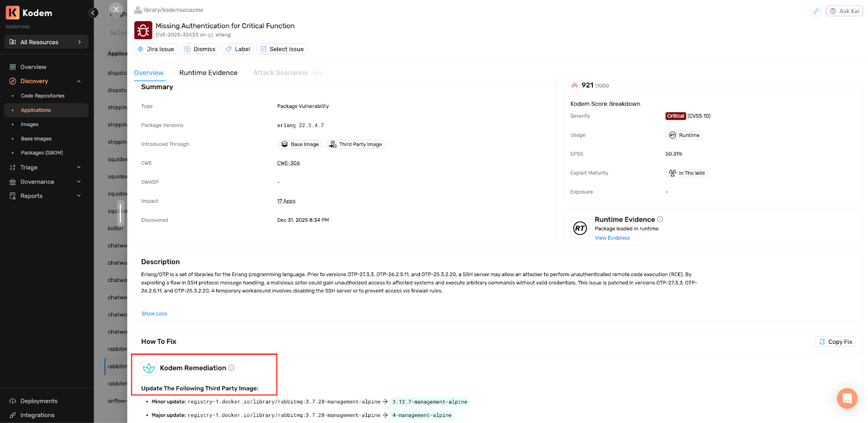
Task: Click the Integrations link icon
Action: (12, 415)
